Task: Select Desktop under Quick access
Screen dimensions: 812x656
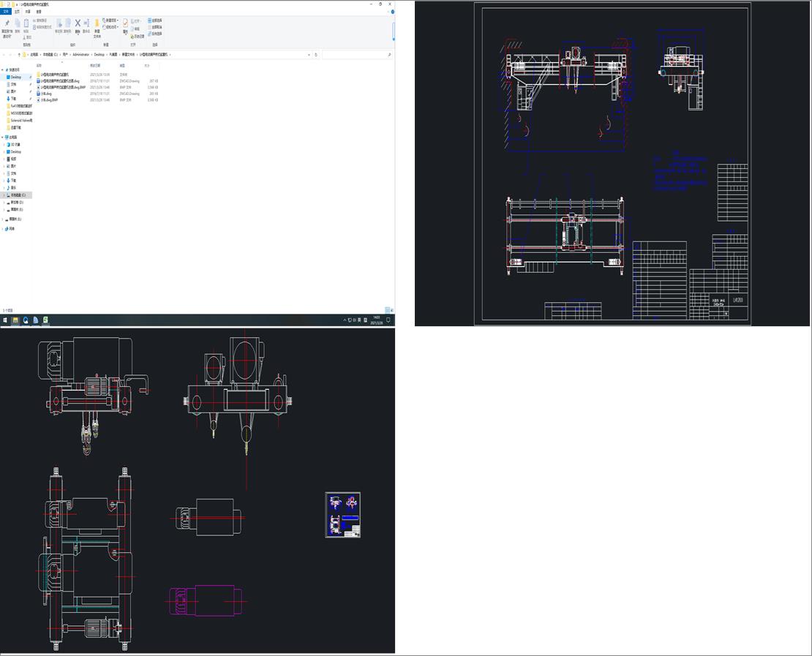Action: tap(16, 77)
